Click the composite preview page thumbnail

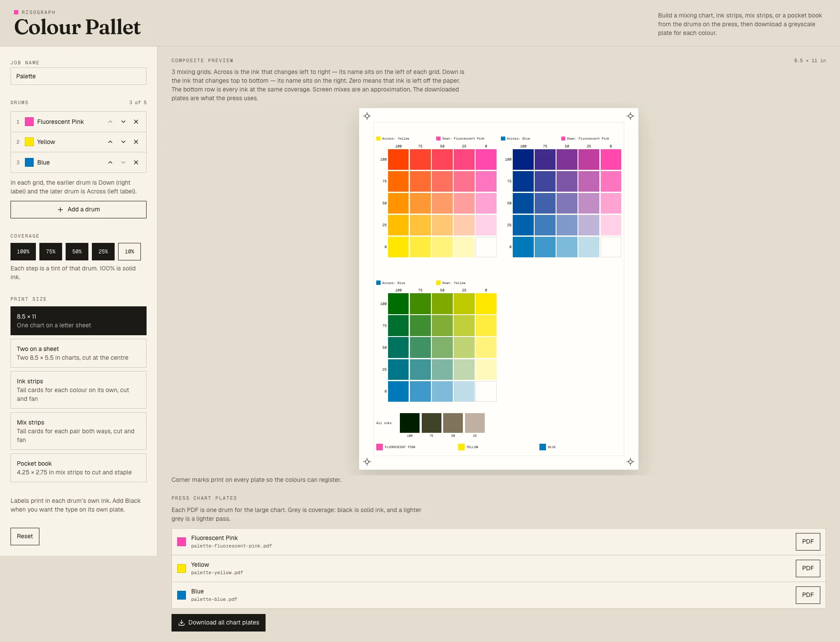[499, 289]
